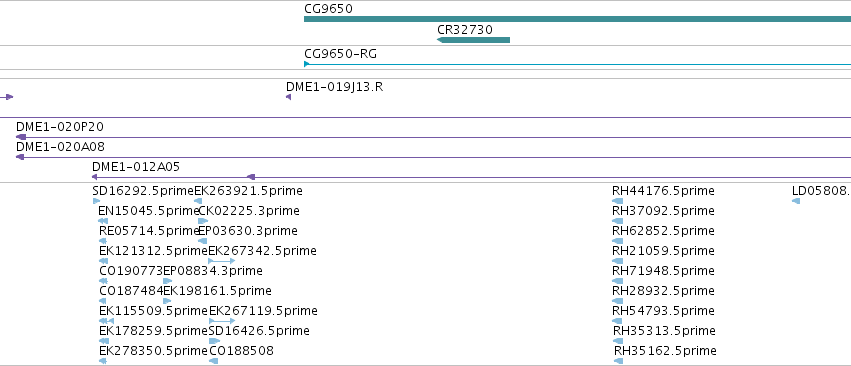851x366 pixels.
Task: Click the RH54793.5prime label
Action: point(663,311)
